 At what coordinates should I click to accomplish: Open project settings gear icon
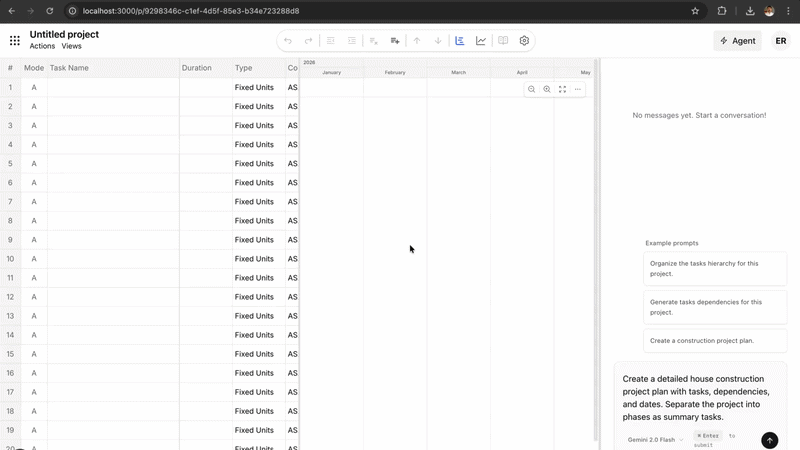tap(524, 41)
